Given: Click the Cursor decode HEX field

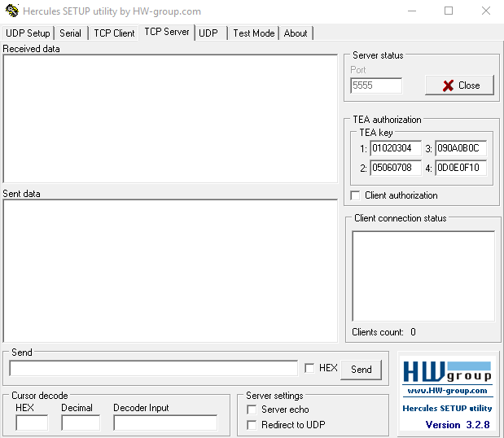Looking at the screenshot, I should 32,423.
